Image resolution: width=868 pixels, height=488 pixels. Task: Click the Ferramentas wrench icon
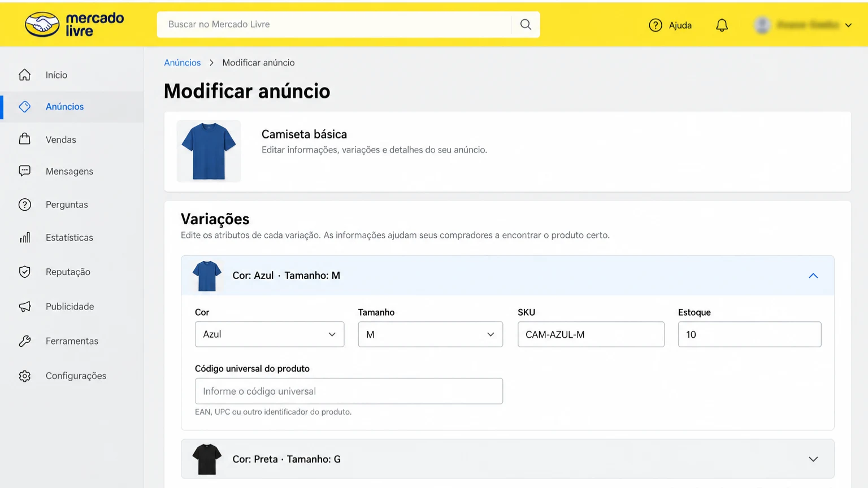tap(25, 341)
